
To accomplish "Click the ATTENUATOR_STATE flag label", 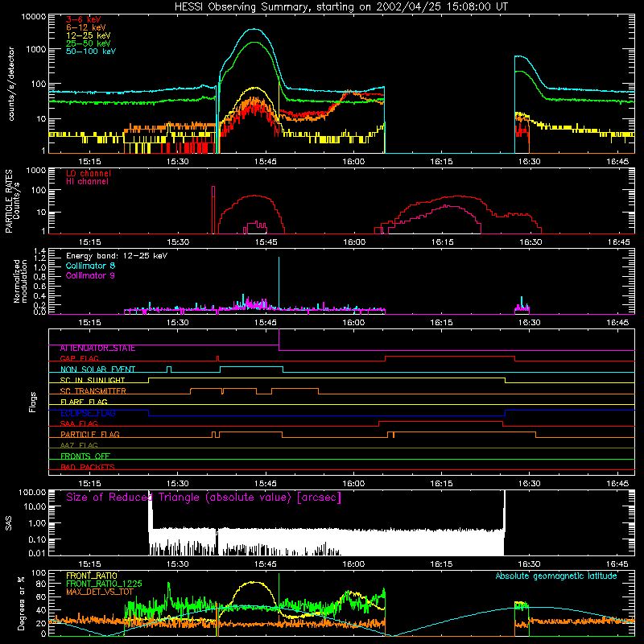I will coord(97,349).
